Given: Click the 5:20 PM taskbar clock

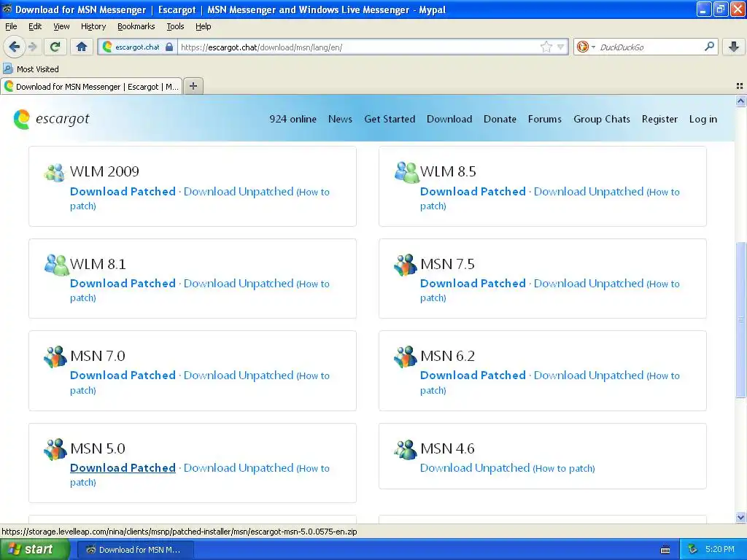Looking at the screenshot, I should click(719, 550).
